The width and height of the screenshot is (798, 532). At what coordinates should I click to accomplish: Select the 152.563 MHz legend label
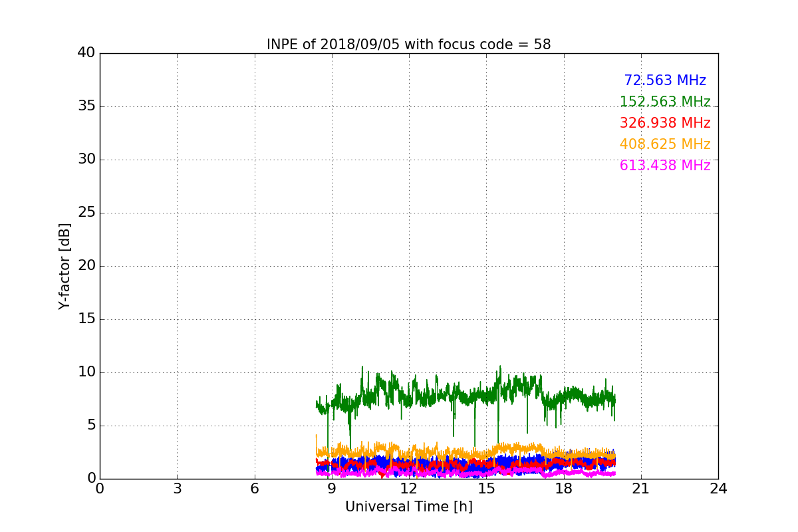(x=665, y=102)
